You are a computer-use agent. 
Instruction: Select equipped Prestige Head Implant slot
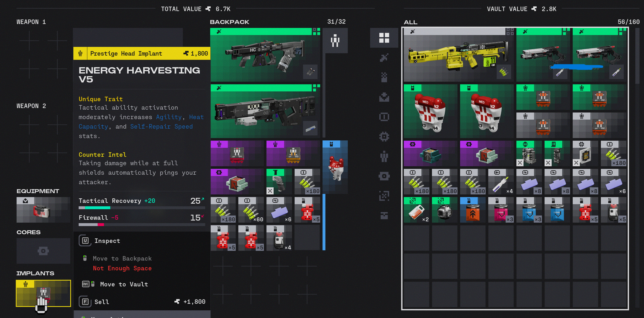click(43, 293)
